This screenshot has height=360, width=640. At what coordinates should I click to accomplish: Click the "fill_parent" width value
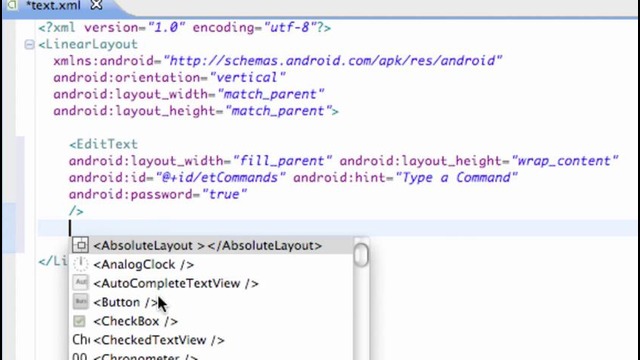(282, 161)
